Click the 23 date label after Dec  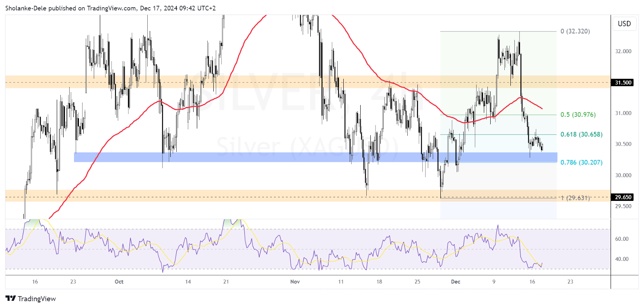(x=570, y=282)
